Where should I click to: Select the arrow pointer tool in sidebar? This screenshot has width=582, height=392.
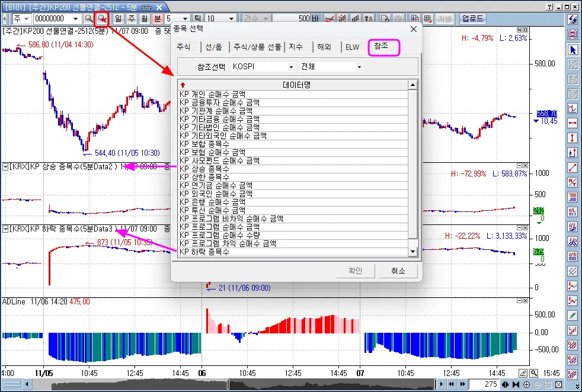573,49
